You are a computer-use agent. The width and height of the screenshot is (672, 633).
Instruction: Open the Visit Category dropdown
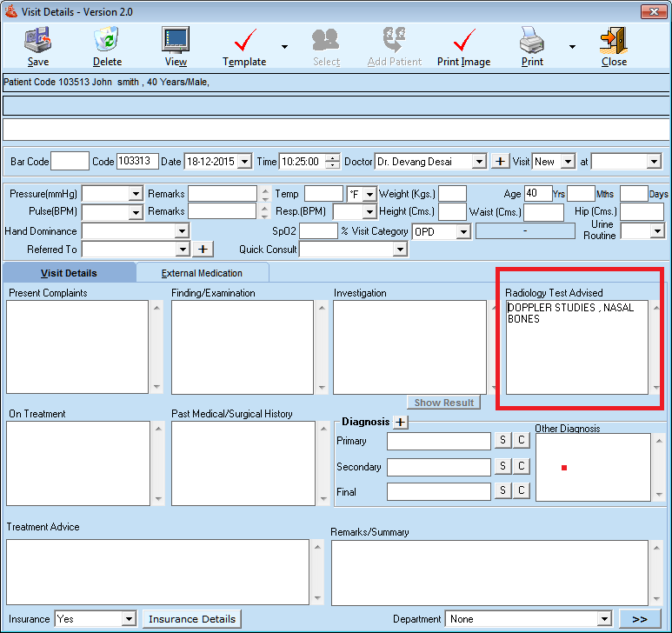[x=463, y=231]
